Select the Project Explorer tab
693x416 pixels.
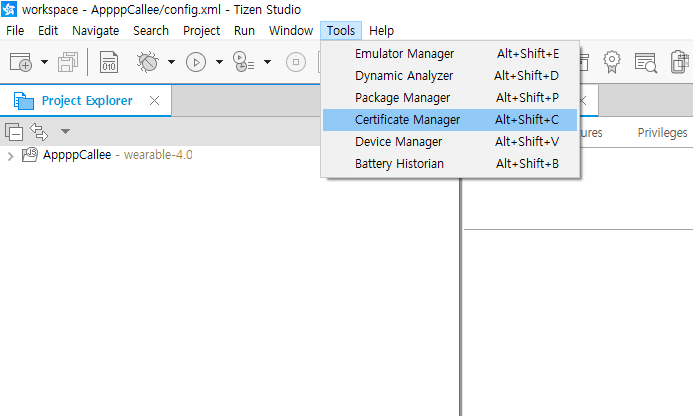[86, 101]
